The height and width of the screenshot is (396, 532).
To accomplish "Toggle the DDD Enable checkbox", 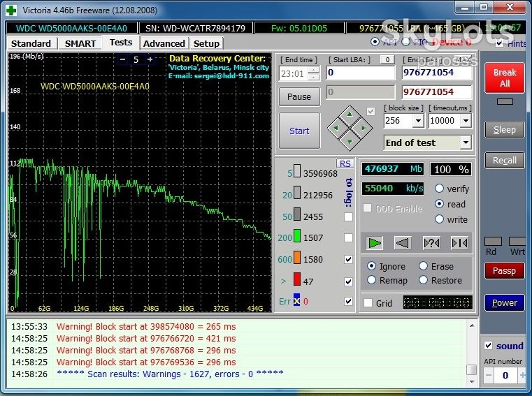I will click(367, 208).
